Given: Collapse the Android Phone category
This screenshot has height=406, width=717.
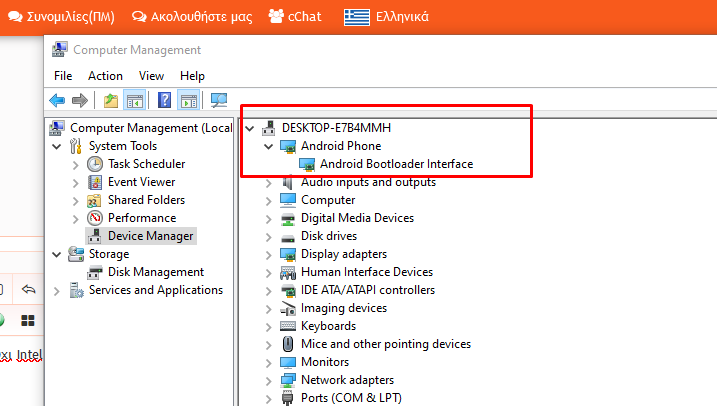Looking at the screenshot, I should point(268,146).
